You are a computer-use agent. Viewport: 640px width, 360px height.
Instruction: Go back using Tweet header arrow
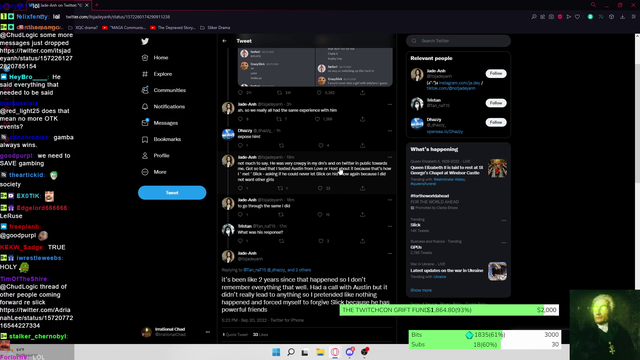pyautogui.click(x=224, y=41)
